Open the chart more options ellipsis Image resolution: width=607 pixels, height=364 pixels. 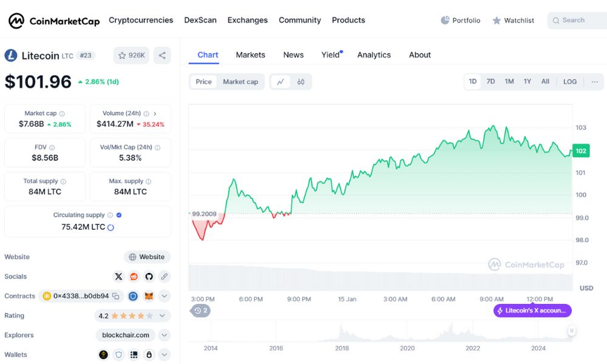pos(595,82)
